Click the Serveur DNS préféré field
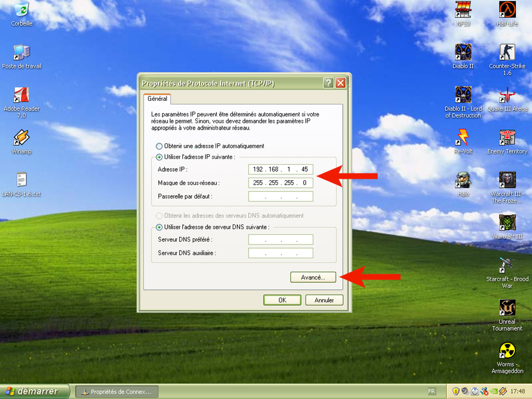Image resolution: width=532 pixels, height=399 pixels. (280, 240)
